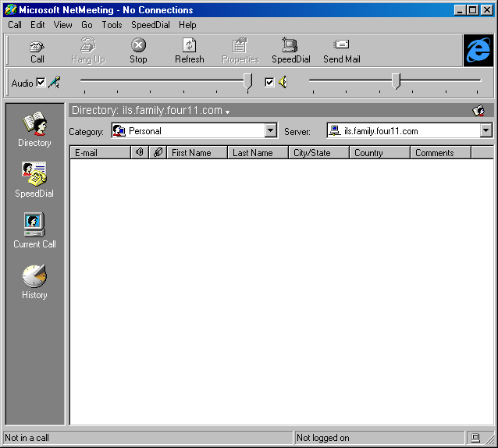This screenshot has width=498, height=448.
Task: Click the Refresh directory icon
Action: click(x=189, y=51)
